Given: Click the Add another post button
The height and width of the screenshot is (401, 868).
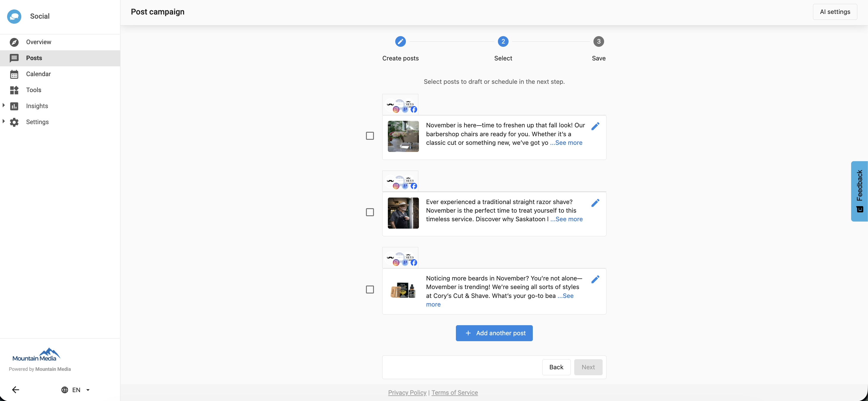Looking at the screenshot, I should click(494, 333).
